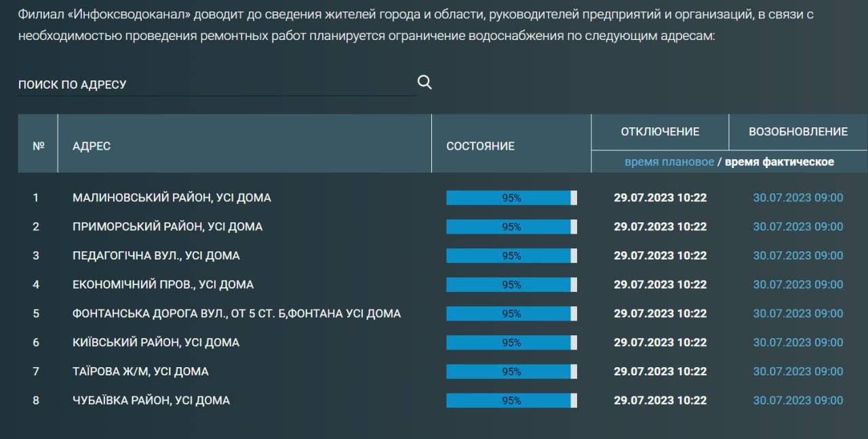Click the АДРЕС column header
Image resolution: width=868 pixels, height=439 pixels.
pos(92,146)
